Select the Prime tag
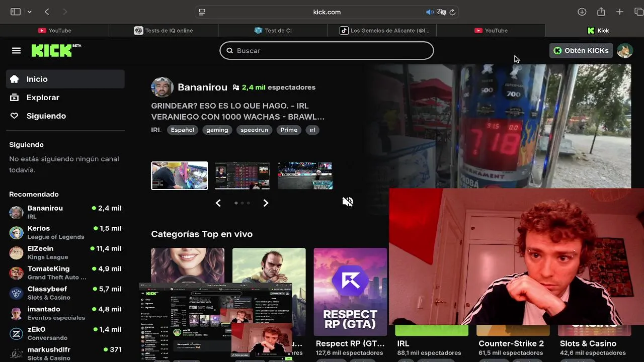 pyautogui.click(x=289, y=130)
